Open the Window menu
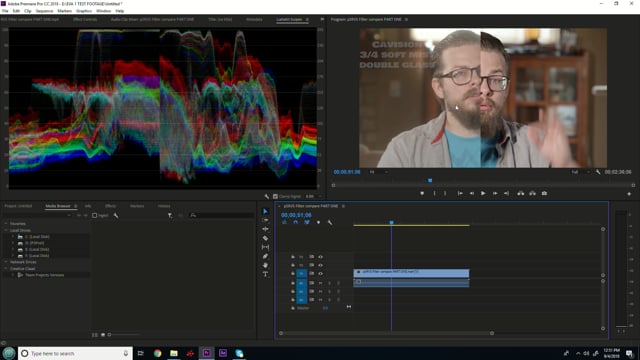The height and width of the screenshot is (360, 640). pyautogui.click(x=103, y=11)
